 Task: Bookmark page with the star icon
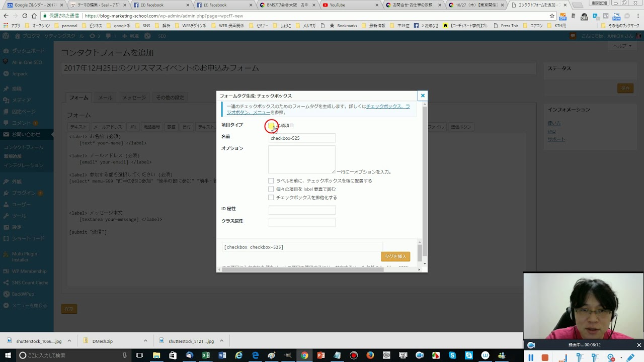(x=552, y=16)
